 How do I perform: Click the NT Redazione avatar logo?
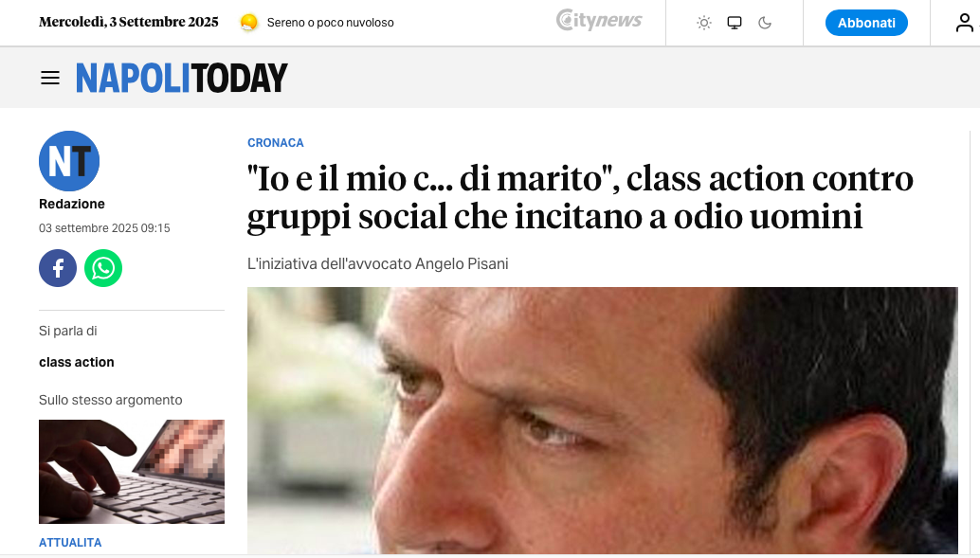coord(69,161)
